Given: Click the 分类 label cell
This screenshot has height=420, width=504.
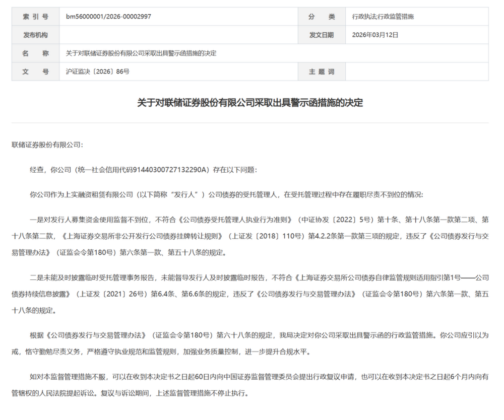Looking at the screenshot, I should point(322,17).
